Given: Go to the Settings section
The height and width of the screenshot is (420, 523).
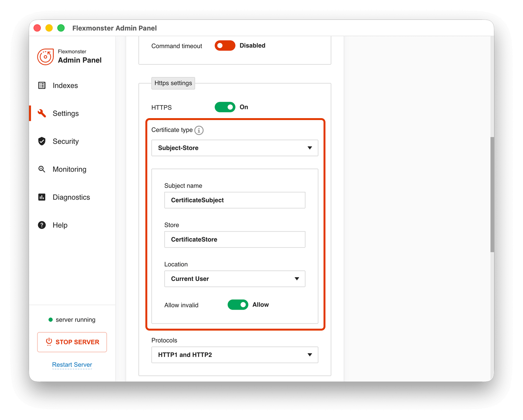Looking at the screenshot, I should click(66, 113).
